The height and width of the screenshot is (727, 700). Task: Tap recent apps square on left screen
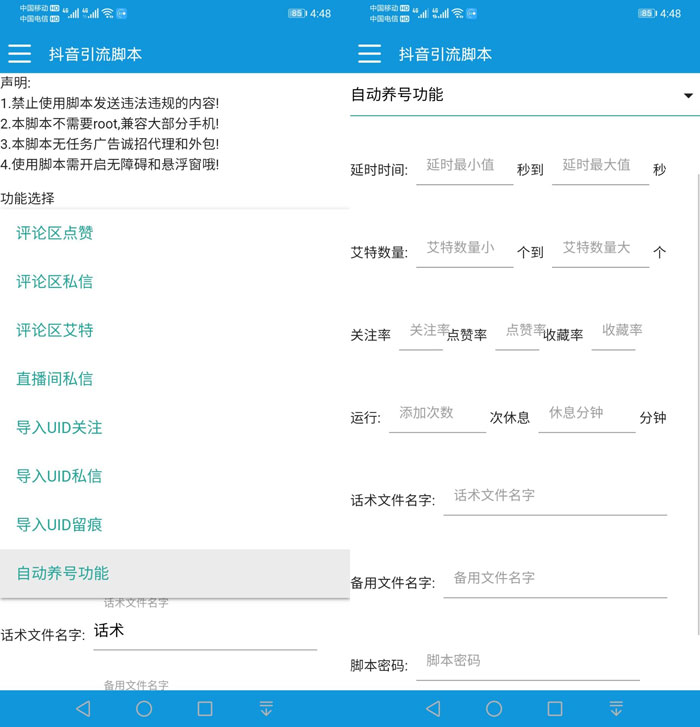tap(205, 708)
